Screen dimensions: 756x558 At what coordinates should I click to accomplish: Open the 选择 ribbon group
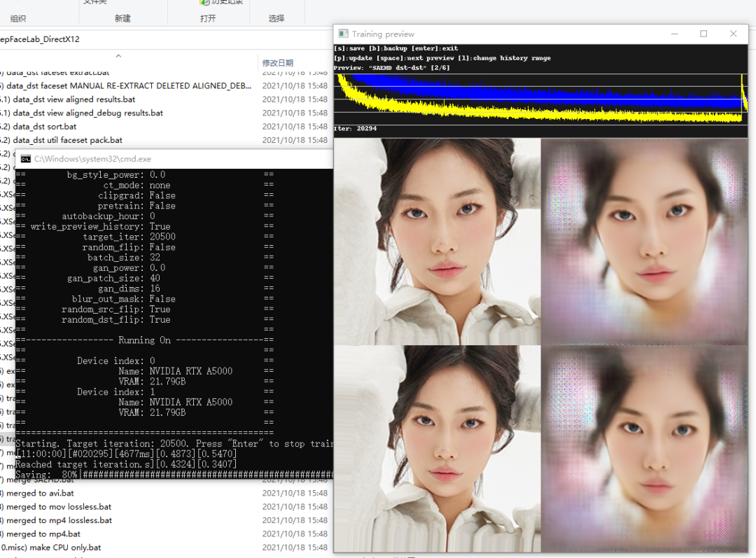click(x=276, y=18)
